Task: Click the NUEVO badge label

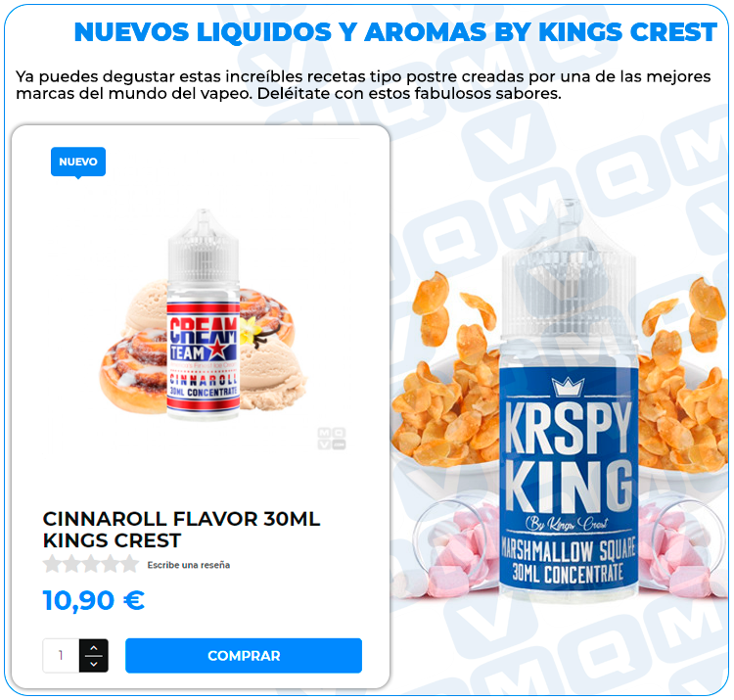Action: tap(78, 162)
